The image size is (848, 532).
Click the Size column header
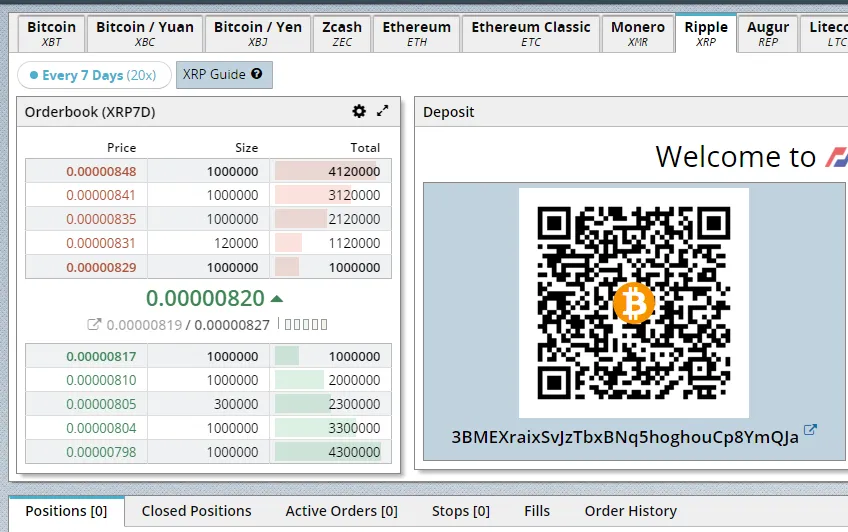(x=246, y=148)
